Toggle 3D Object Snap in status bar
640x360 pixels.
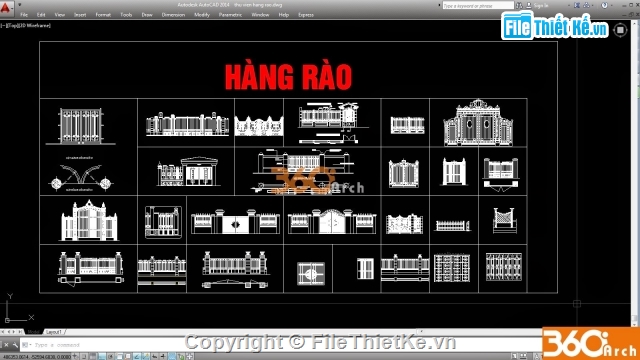pyautogui.click(x=128, y=357)
